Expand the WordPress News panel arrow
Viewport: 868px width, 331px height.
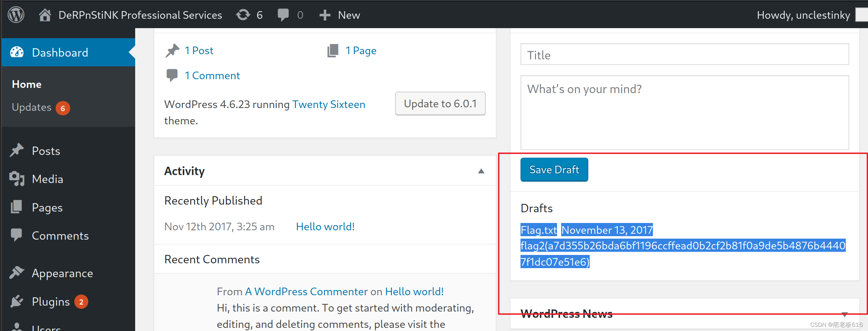(844, 314)
